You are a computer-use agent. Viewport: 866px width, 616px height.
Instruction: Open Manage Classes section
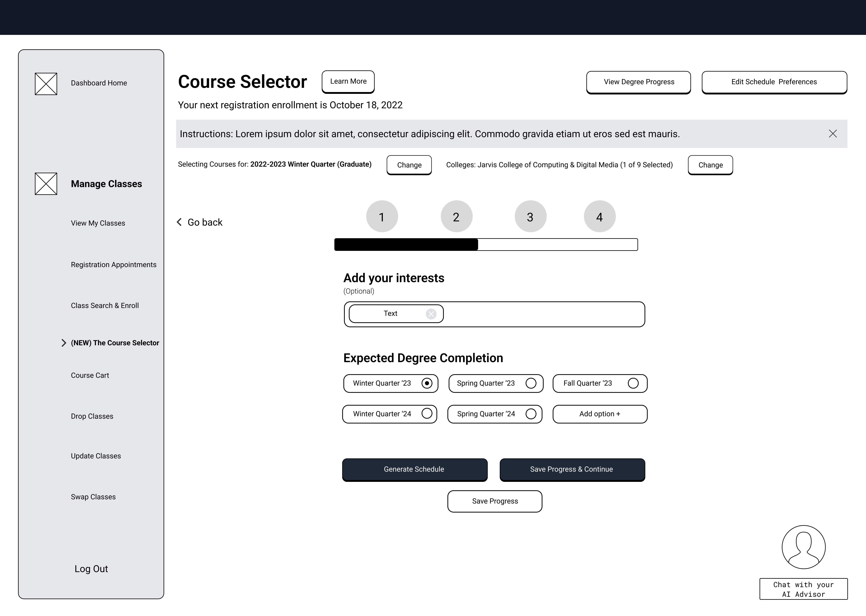coord(107,184)
